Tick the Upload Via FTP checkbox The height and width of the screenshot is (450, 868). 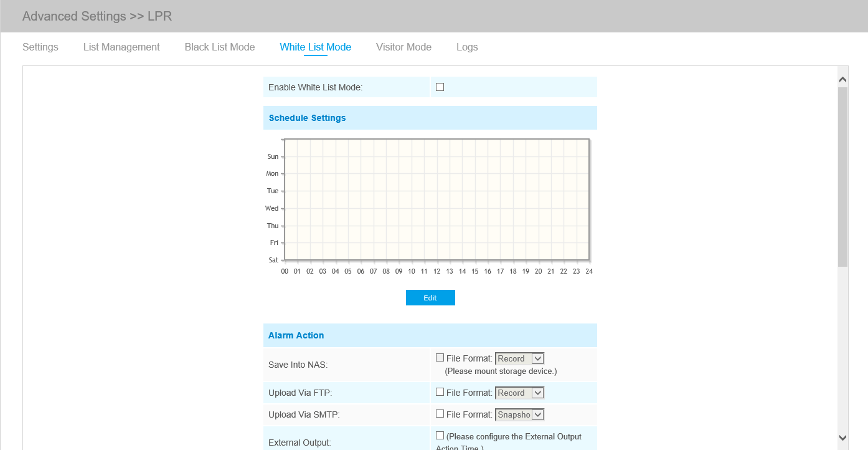pyautogui.click(x=440, y=392)
